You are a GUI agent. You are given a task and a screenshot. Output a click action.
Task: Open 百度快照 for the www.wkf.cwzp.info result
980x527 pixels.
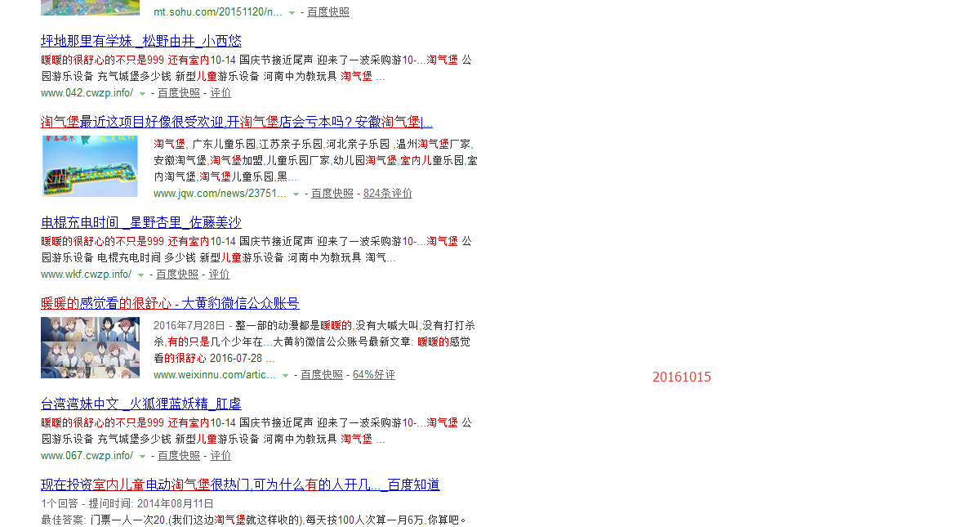click(177, 275)
